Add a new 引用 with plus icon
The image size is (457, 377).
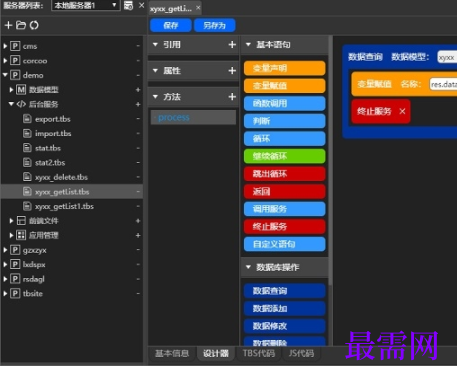(x=232, y=45)
